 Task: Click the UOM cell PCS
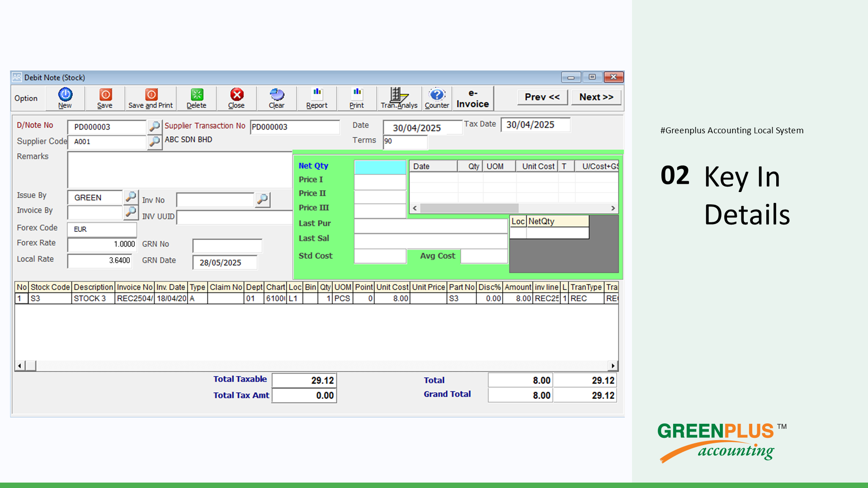(x=342, y=298)
